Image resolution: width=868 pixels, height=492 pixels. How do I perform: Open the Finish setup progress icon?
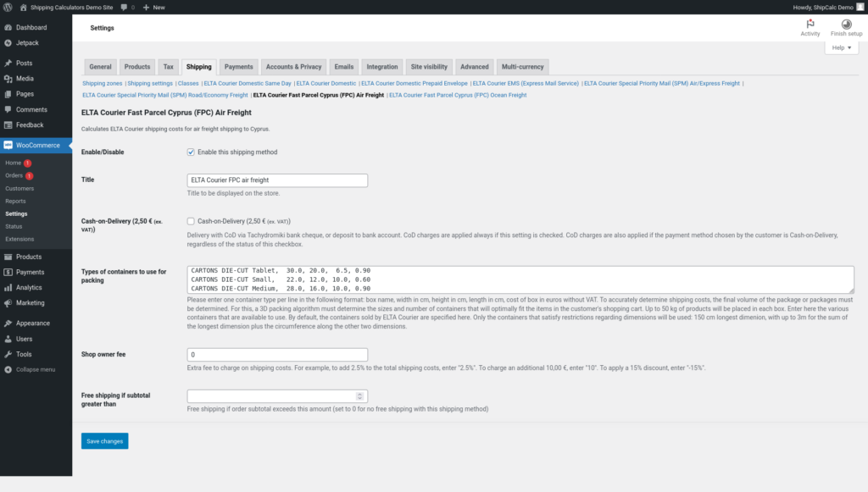coord(847,24)
